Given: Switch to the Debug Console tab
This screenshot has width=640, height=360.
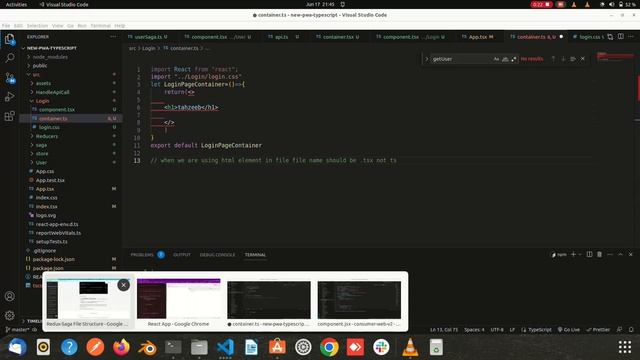Looking at the screenshot, I should [217, 255].
